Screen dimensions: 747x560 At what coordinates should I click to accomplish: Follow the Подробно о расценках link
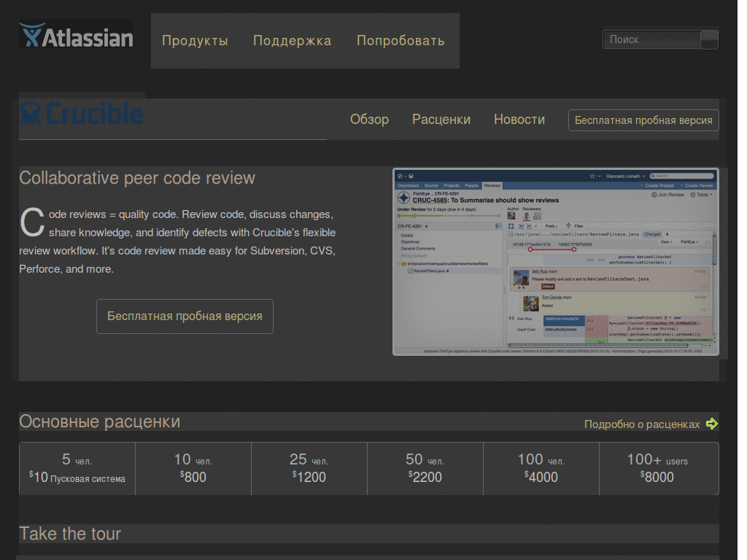[x=642, y=424]
